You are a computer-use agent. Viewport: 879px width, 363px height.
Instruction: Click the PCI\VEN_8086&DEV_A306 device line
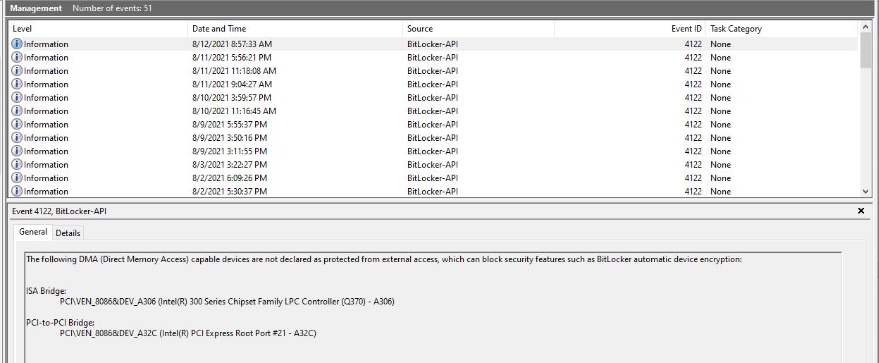tap(227, 301)
